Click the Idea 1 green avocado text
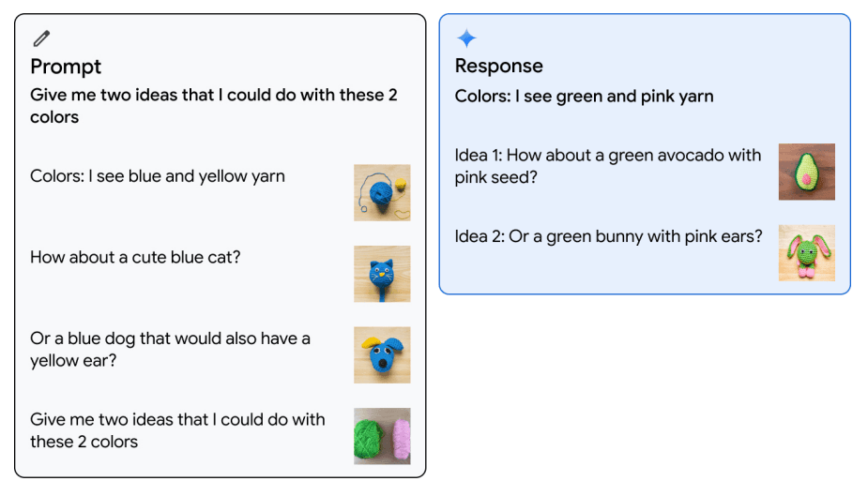The height and width of the screenshot is (496, 868). (607, 166)
